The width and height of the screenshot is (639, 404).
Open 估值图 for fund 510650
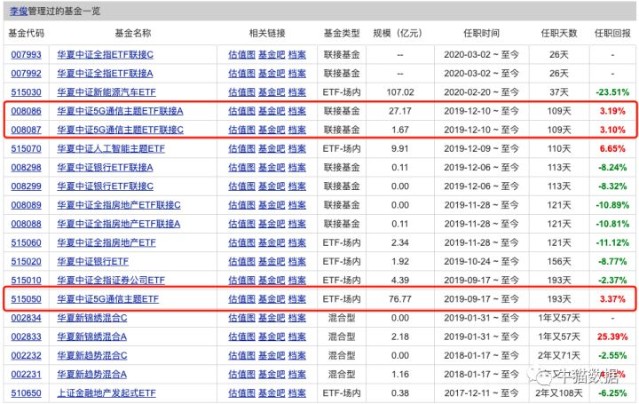(x=242, y=393)
